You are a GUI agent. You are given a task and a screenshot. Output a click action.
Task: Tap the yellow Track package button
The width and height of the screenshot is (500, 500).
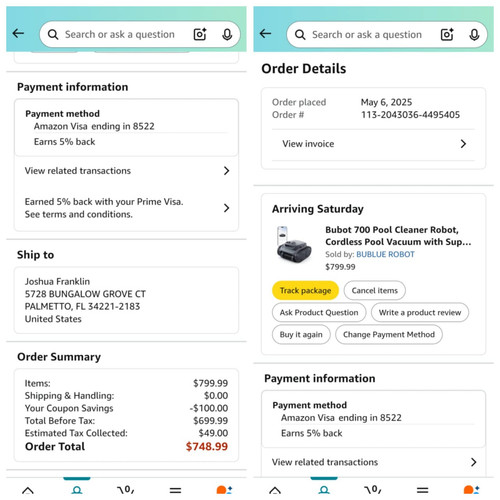(305, 290)
